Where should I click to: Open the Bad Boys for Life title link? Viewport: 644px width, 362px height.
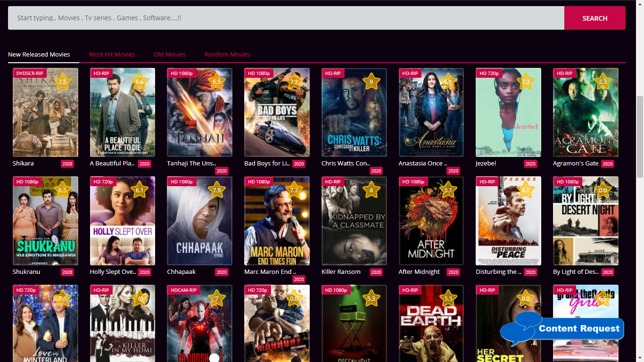[267, 164]
